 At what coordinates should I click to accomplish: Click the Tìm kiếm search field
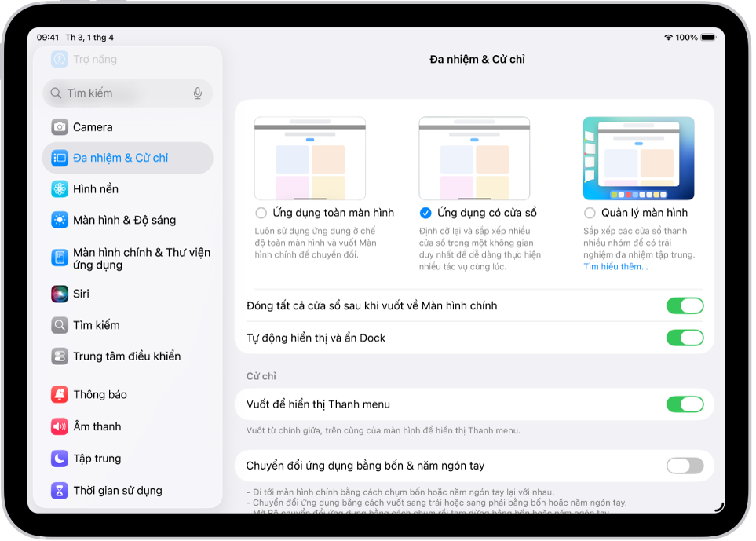tap(118, 93)
